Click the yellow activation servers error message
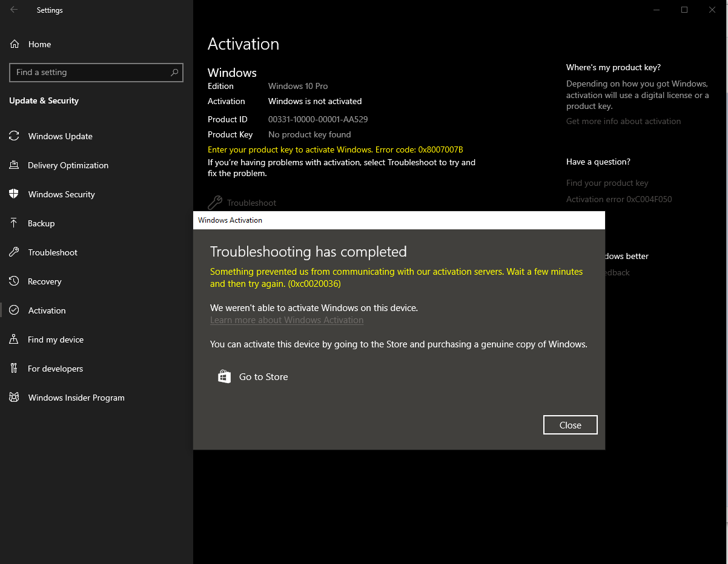 tap(397, 277)
